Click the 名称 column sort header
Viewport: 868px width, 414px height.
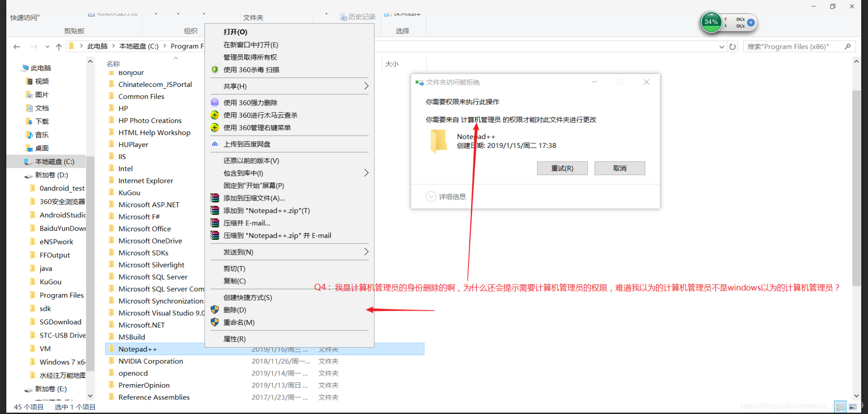113,64
